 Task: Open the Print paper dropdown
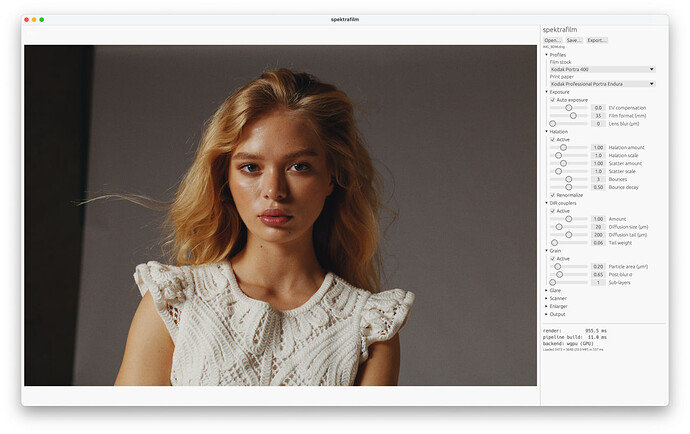(x=602, y=84)
